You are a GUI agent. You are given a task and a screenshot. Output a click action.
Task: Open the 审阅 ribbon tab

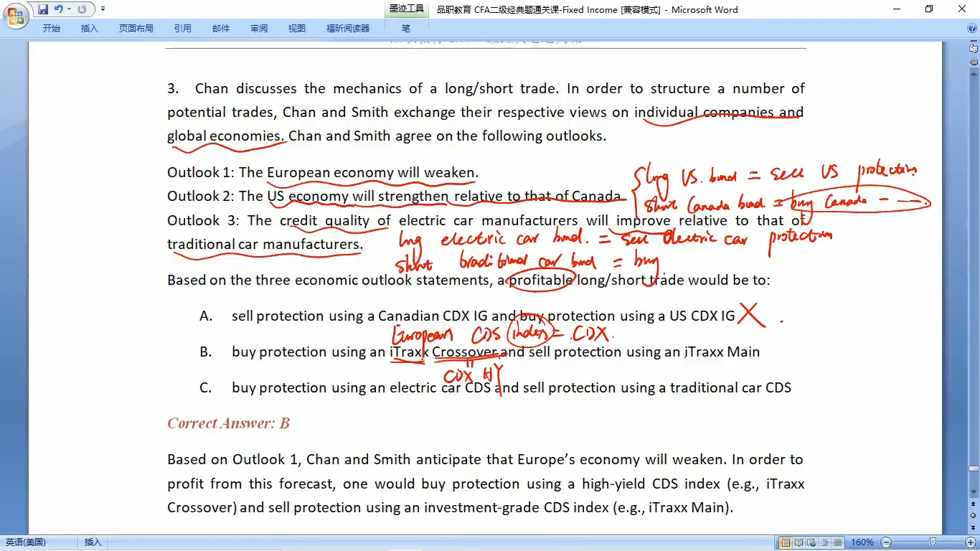tap(259, 29)
